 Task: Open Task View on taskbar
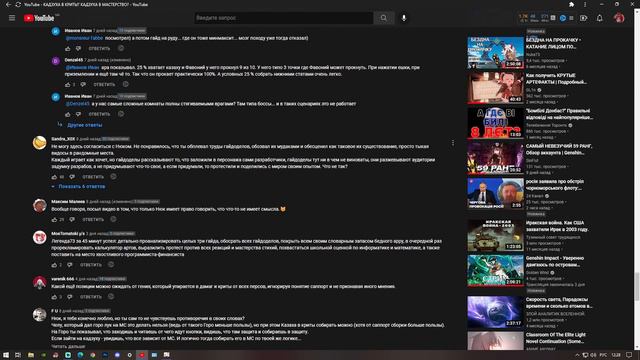click(18, 355)
